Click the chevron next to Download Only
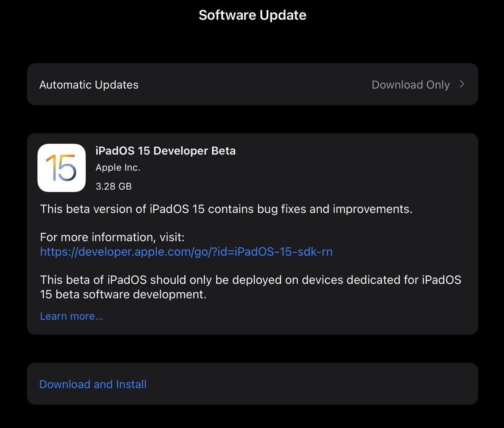The image size is (504, 428). click(462, 84)
